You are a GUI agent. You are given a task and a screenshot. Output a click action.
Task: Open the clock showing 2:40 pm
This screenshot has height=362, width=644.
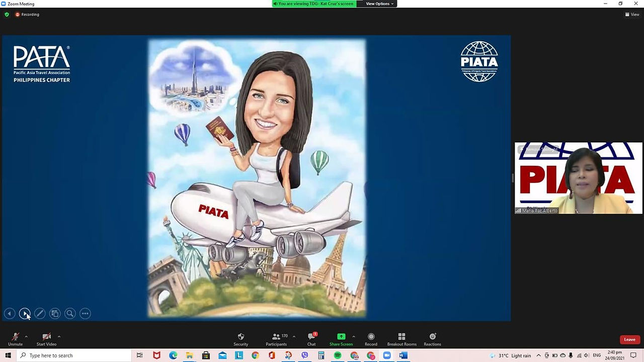tap(615, 355)
